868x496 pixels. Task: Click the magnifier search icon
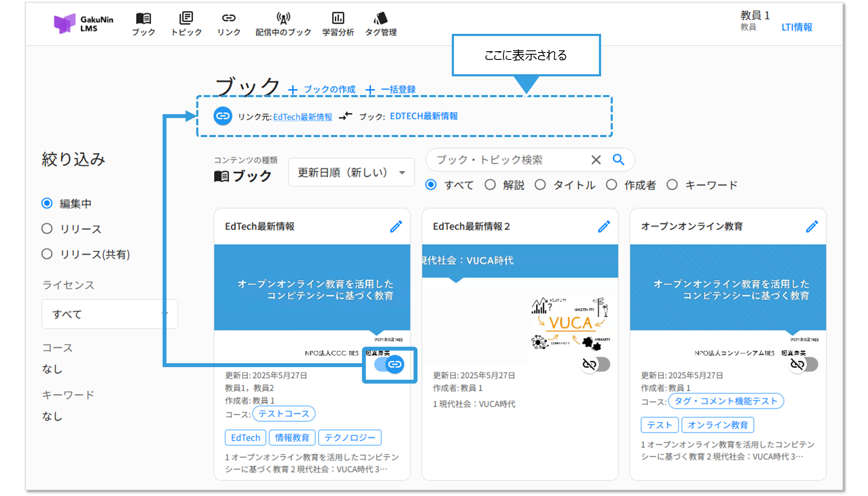click(618, 160)
